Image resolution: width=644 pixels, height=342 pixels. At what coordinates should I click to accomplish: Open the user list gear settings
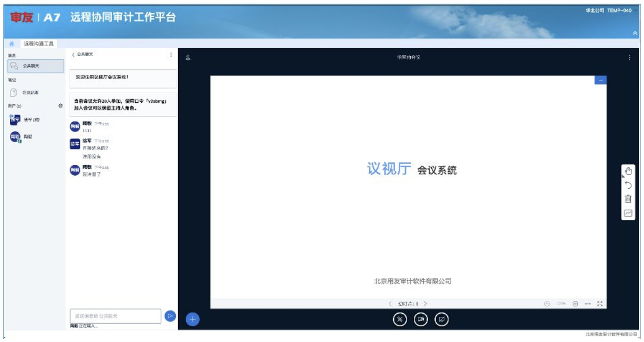point(60,106)
